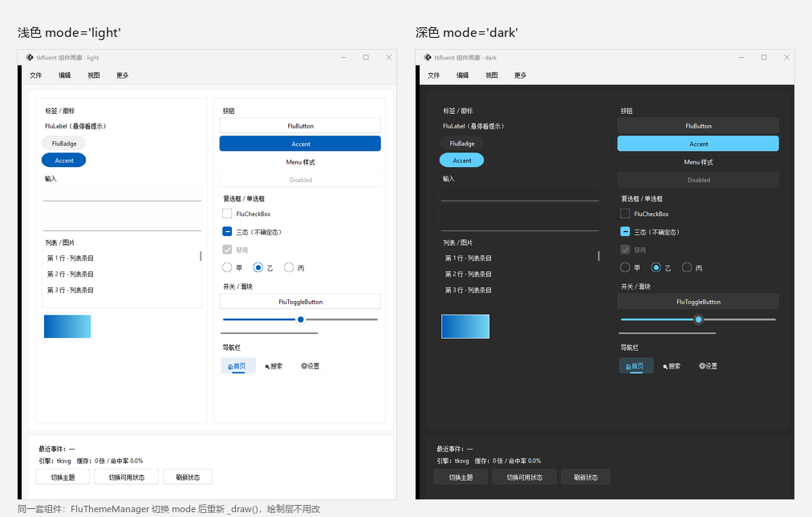Select radio option 丙 in the light window

click(289, 267)
